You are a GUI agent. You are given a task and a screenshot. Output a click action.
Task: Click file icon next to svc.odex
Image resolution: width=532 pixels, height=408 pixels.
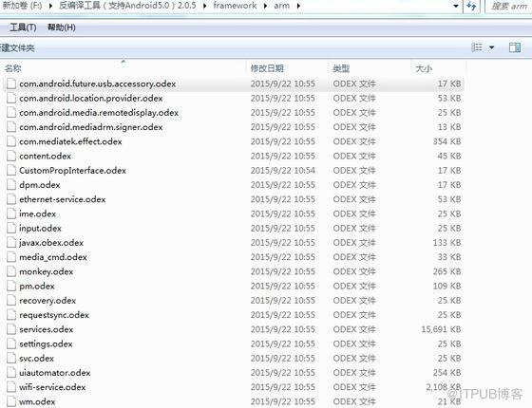tap(11, 359)
